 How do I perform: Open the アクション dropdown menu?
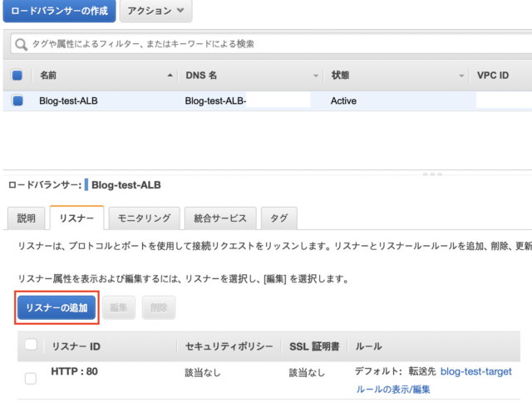(x=156, y=11)
